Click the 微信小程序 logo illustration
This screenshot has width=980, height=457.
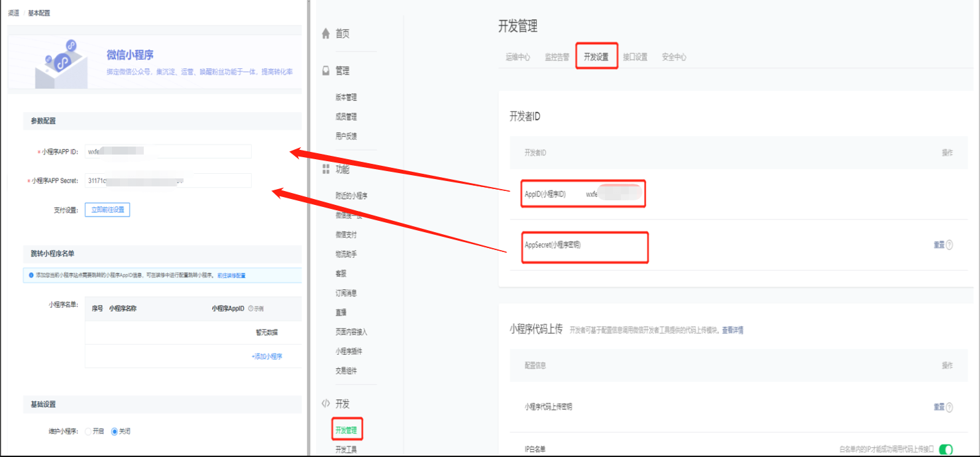[x=60, y=64]
